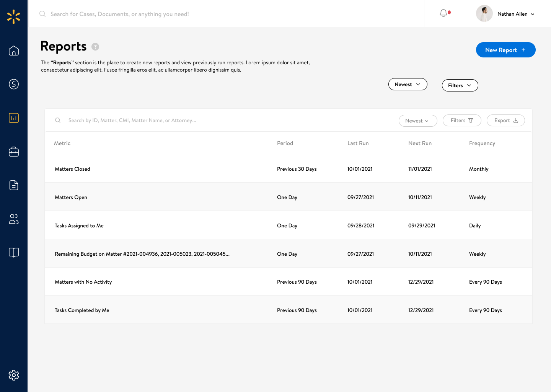Open the settings gear icon
Screen dimensions: 551x392
click(x=14, y=375)
